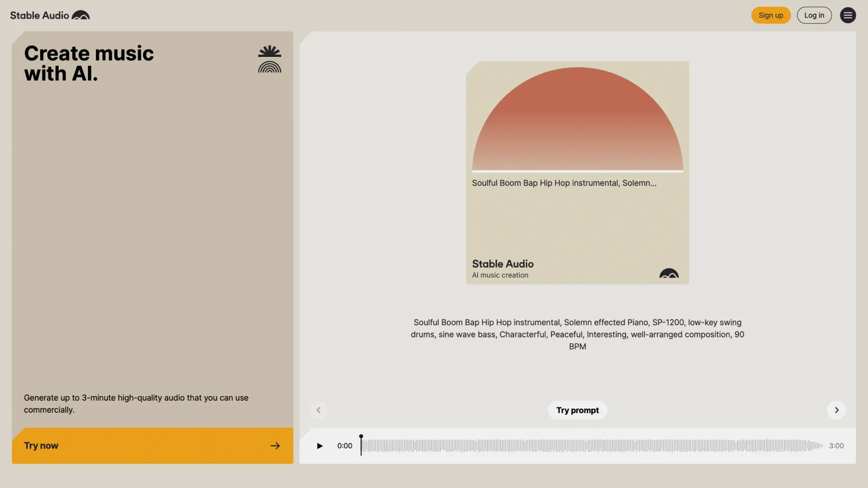Screen dimensions: 868x488
Task: Click the truncated track title on card
Action: (x=564, y=183)
